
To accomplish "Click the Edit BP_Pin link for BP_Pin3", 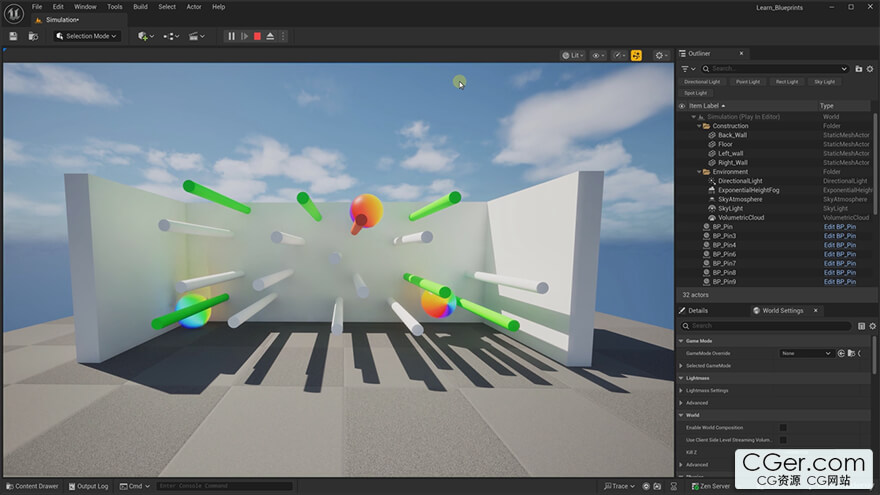I will 839,236.
